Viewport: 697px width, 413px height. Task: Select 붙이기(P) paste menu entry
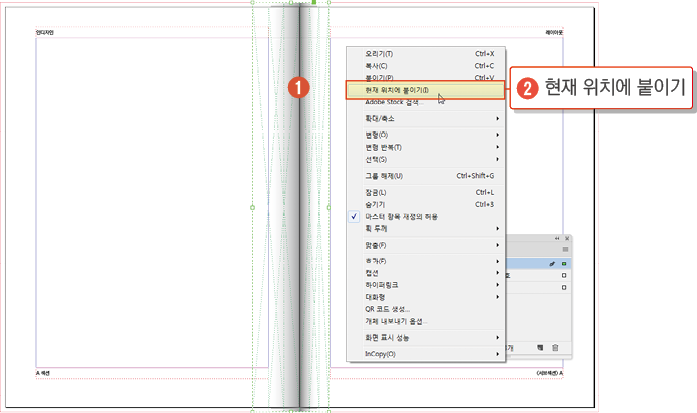[x=426, y=77]
